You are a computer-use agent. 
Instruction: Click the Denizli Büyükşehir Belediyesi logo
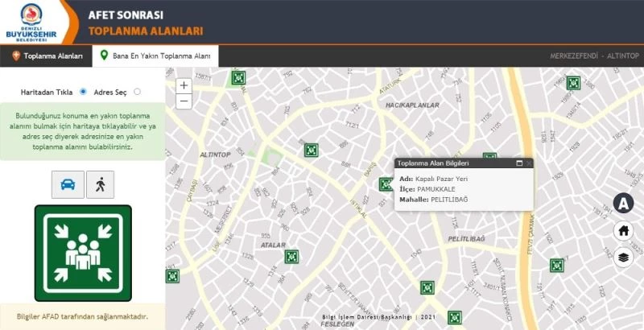(34, 22)
